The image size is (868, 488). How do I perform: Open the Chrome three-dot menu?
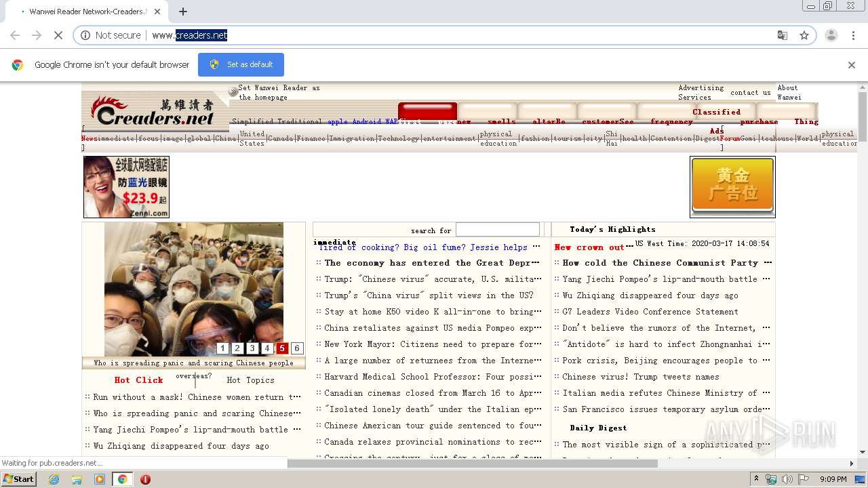coord(854,35)
